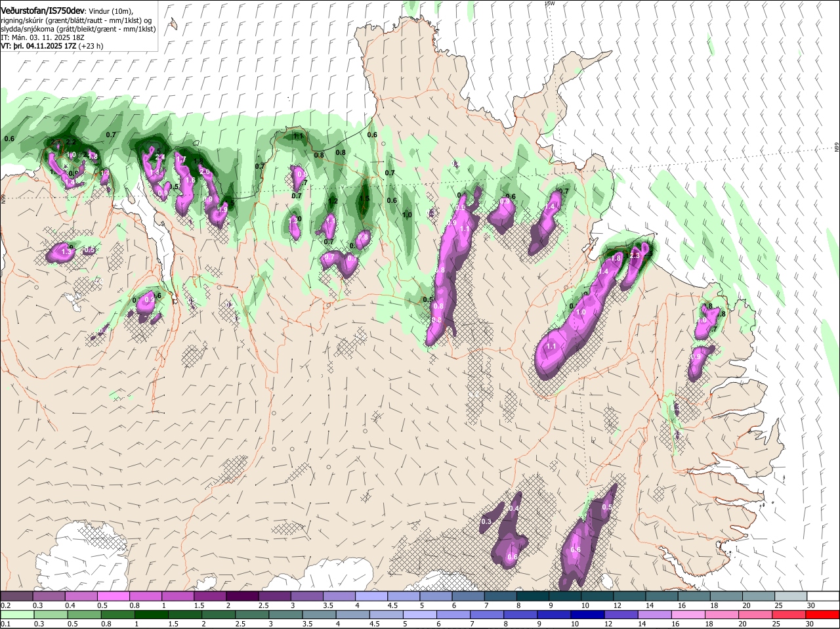Select the medium green 0.5 rain legend swatch

[x=84, y=615]
